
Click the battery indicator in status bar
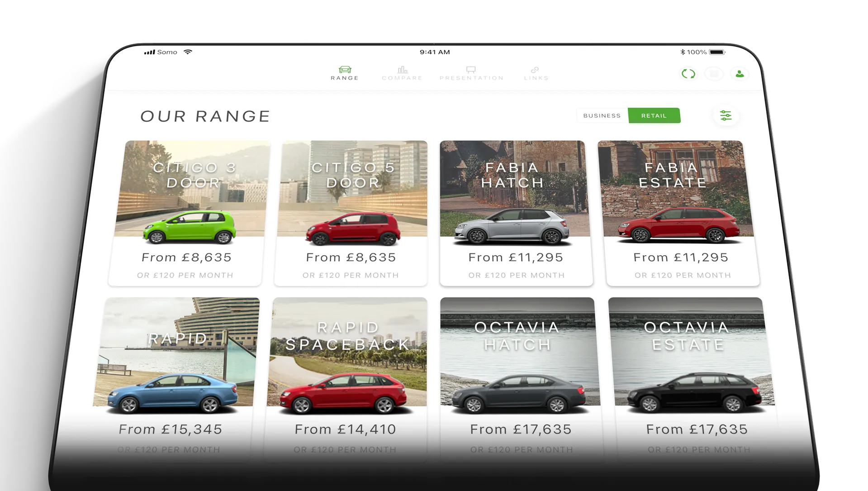(717, 52)
